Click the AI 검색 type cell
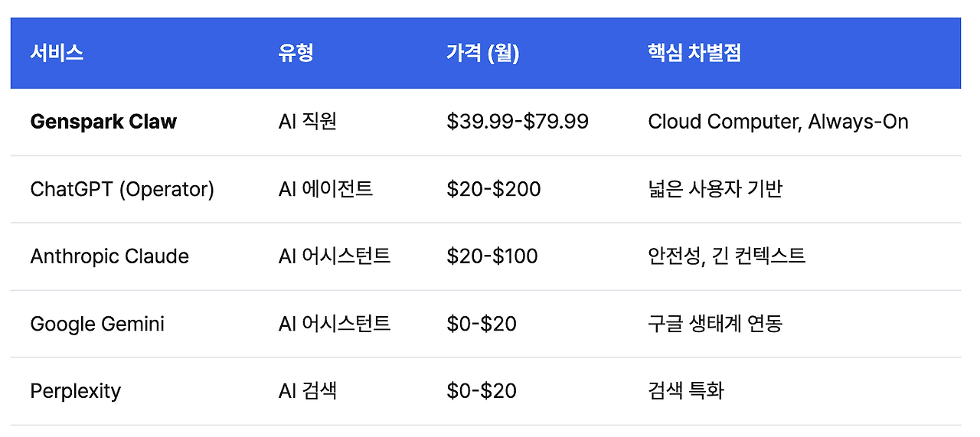Screen dimensions: 980x437 coord(308,391)
